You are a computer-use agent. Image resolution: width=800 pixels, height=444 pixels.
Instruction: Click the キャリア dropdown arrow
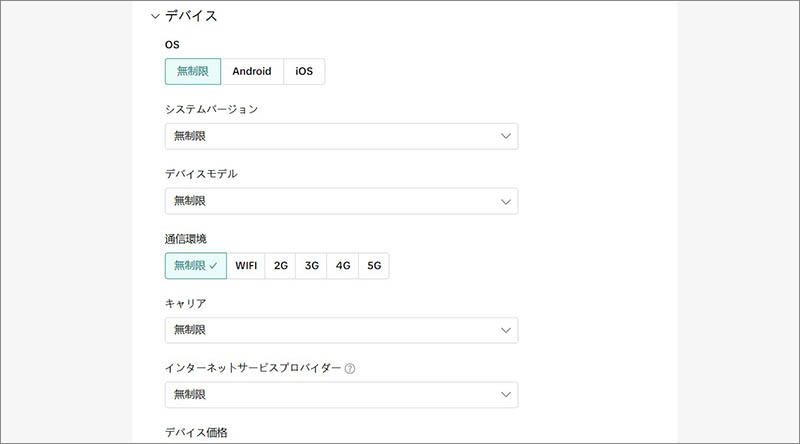pos(505,330)
